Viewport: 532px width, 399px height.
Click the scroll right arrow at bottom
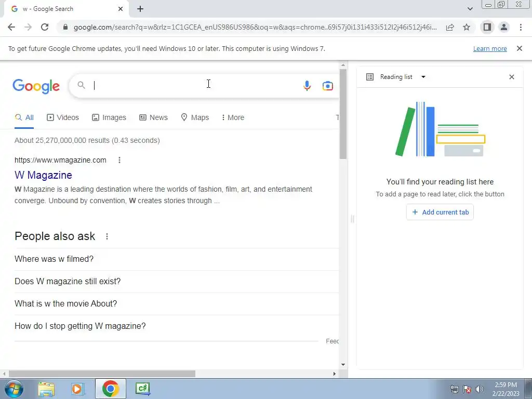(335, 374)
